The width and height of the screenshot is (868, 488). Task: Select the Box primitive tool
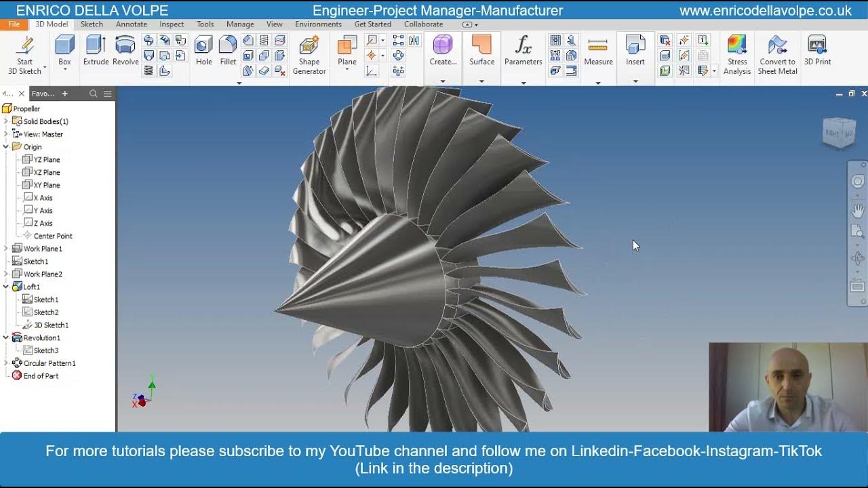coord(64,51)
